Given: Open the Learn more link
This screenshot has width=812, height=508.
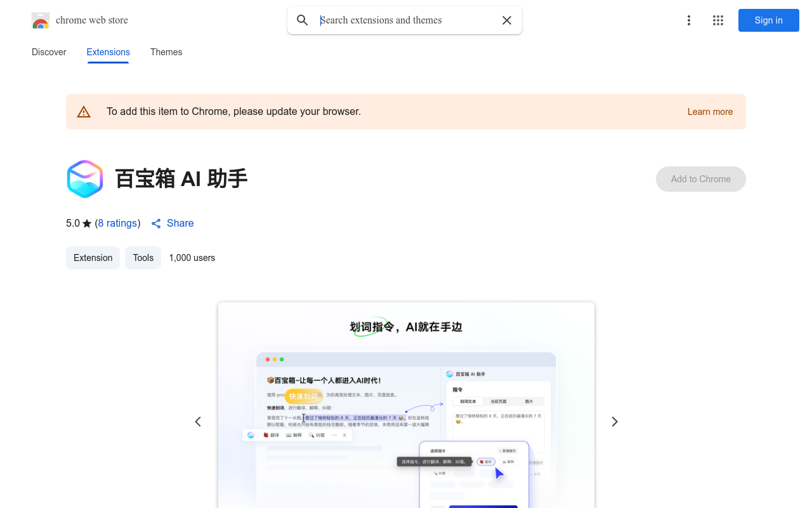Looking at the screenshot, I should pyautogui.click(x=710, y=112).
